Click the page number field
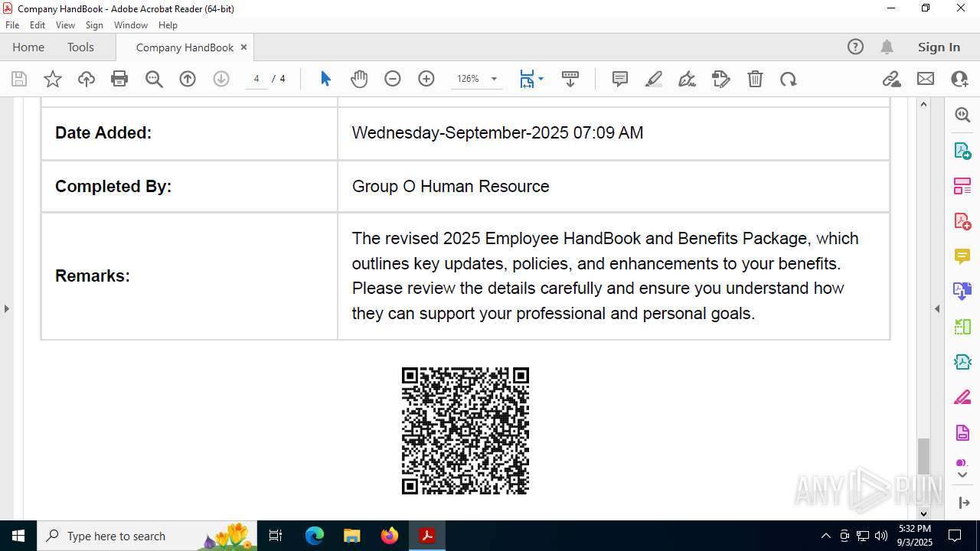The image size is (980, 551). click(x=256, y=79)
